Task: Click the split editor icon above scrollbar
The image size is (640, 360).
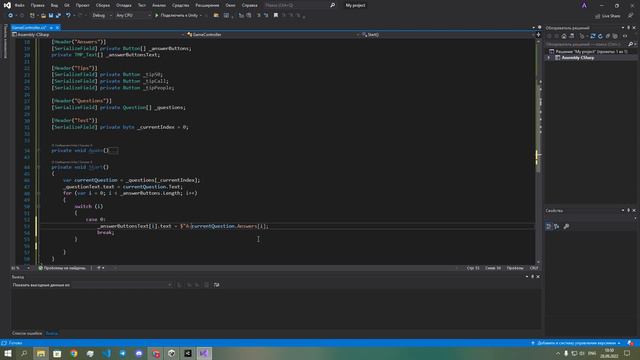Action: pos(538,35)
